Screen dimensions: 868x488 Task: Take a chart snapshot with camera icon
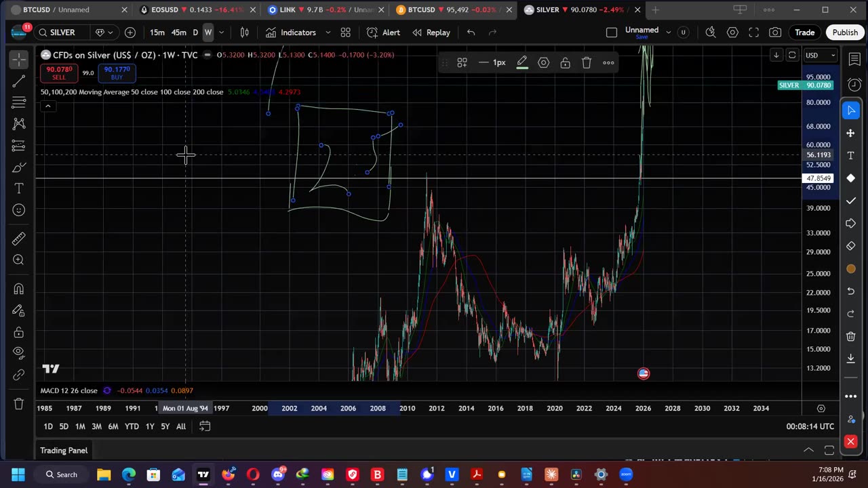775,33
